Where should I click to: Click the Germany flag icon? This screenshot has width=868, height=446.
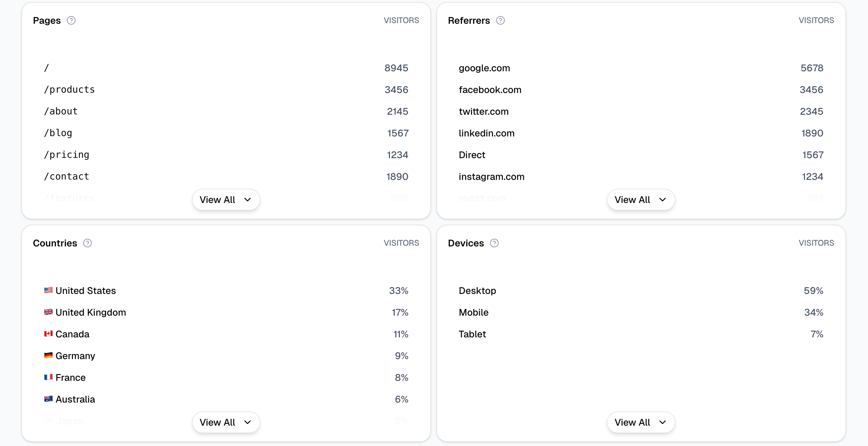[x=48, y=356]
